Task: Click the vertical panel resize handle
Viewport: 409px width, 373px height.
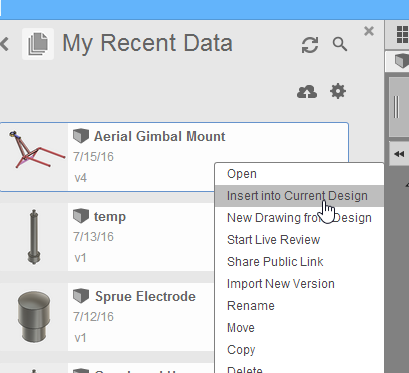Action: tap(396, 107)
